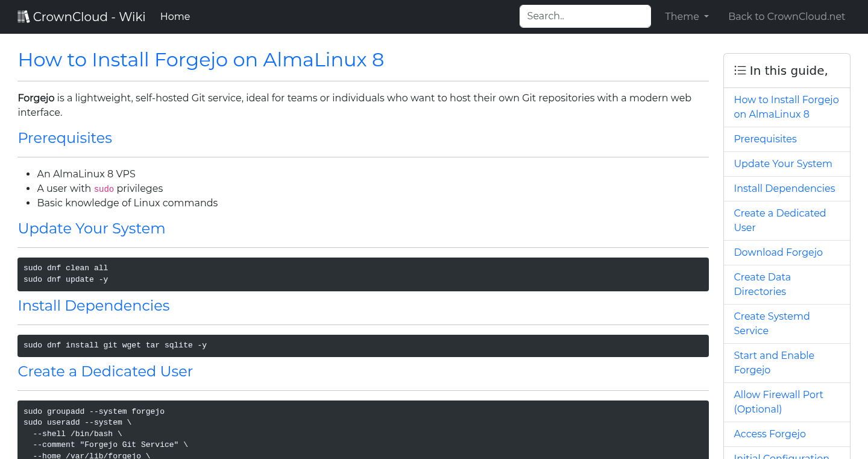Jump to 'Update Your System' via the sidebar
The image size is (868, 459).
(783, 163)
